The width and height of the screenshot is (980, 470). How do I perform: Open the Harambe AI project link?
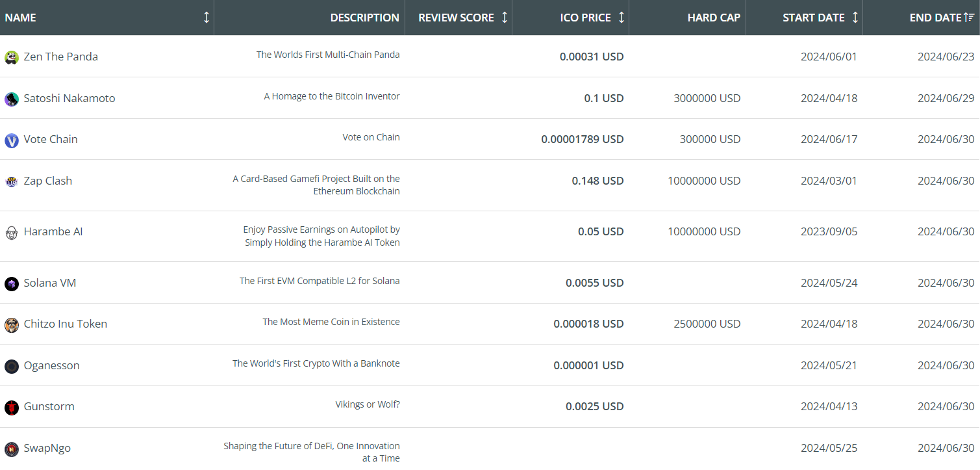[53, 232]
